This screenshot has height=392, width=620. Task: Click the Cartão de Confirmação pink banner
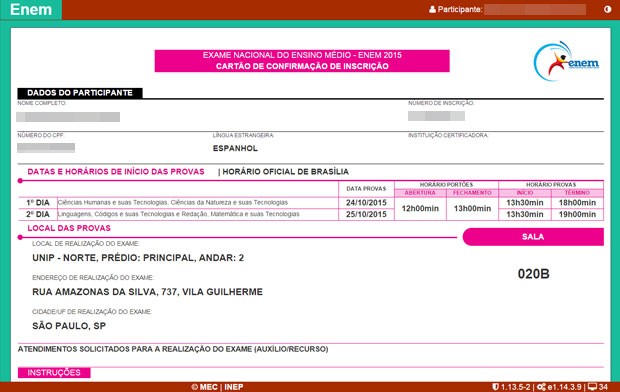coord(302,61)
